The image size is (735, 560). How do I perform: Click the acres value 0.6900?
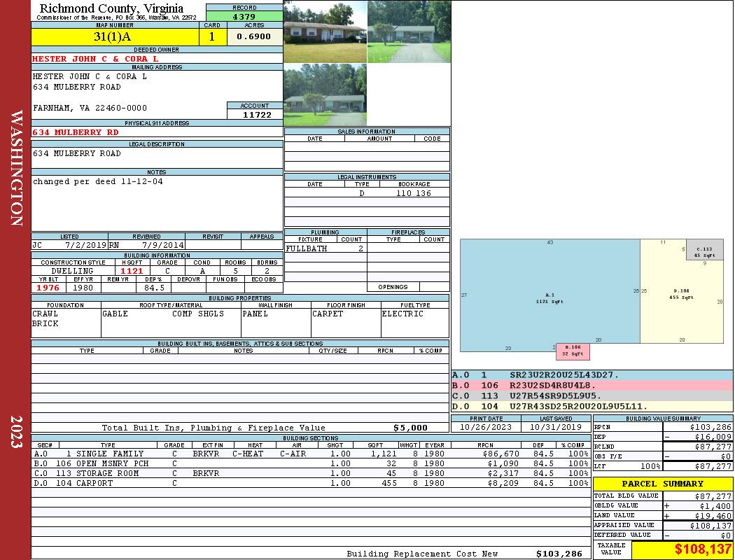click(254, 37)
